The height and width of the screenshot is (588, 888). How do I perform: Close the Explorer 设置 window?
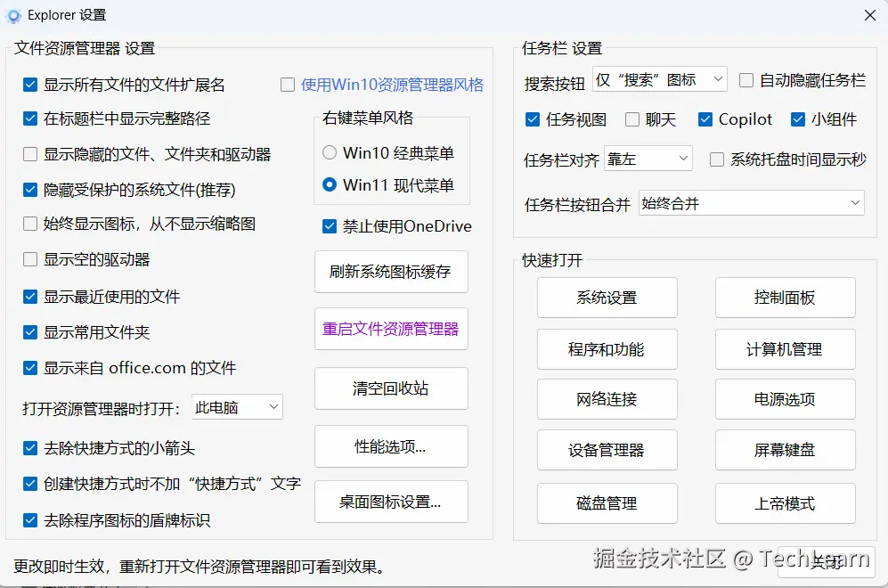870,15
